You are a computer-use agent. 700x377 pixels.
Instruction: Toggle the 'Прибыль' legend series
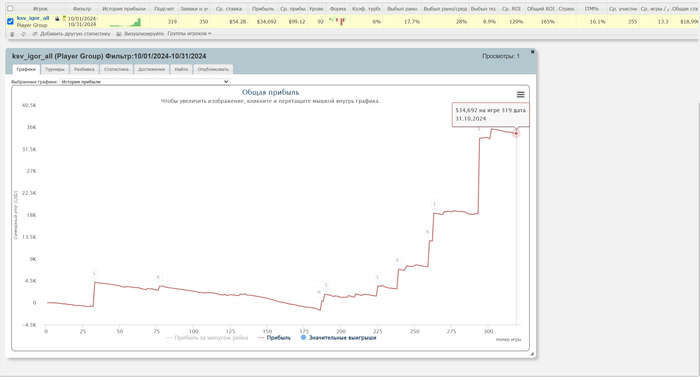point(274,338)
